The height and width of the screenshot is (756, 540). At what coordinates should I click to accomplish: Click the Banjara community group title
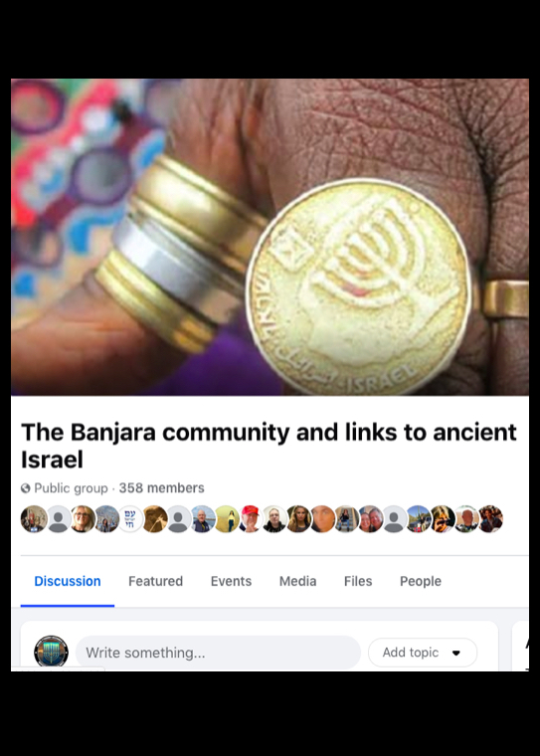click(269, 446)
